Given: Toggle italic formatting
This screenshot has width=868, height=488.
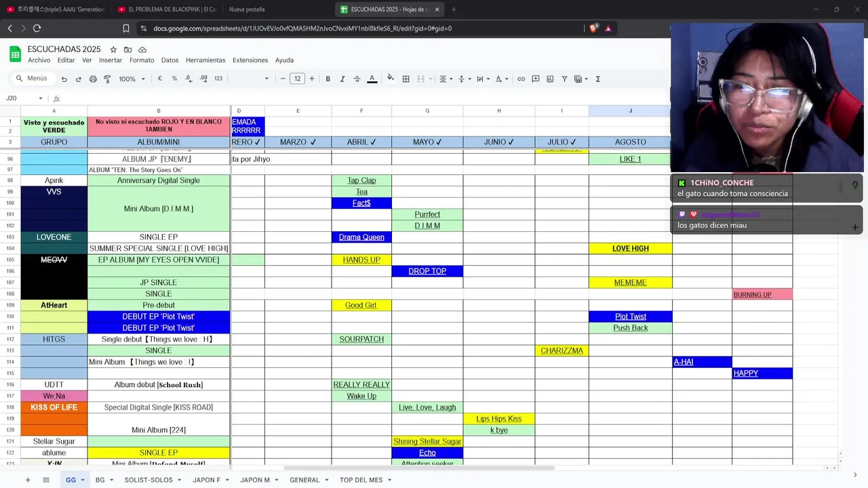Looking at the screenshot, I should point(342,79).
